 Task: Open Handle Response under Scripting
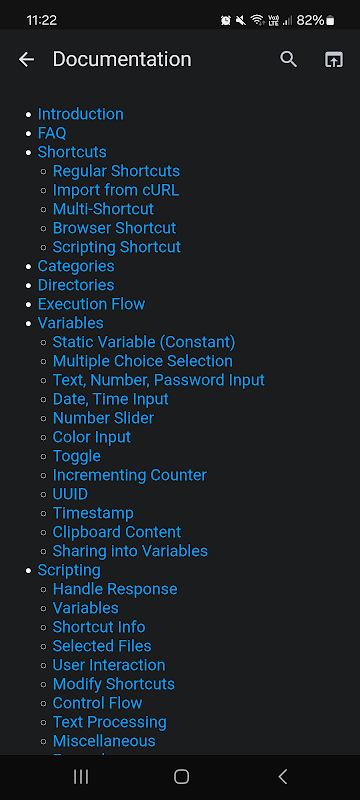[x=115, y=589]
